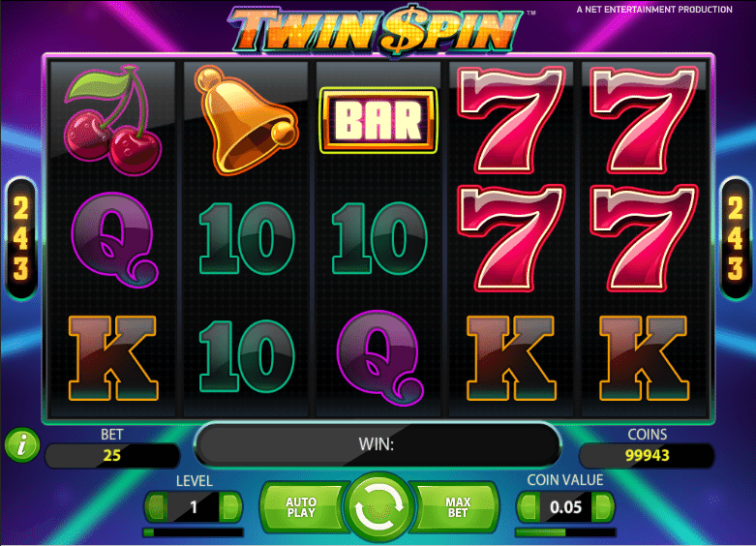This screenshot has height=546, width=756.
Task: Decrease the bet level
Action: 156,507
